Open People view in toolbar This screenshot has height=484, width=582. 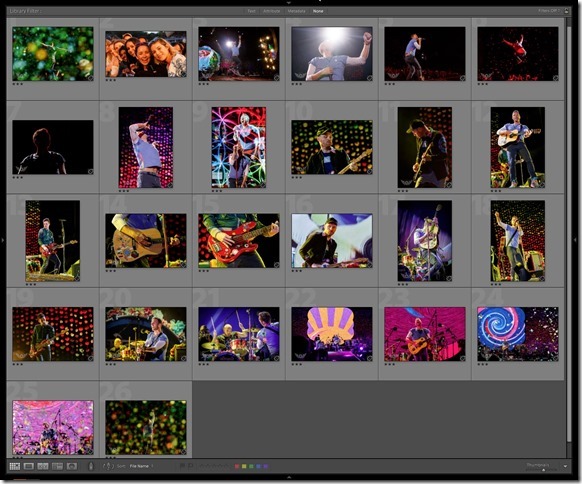coord(72,466)
